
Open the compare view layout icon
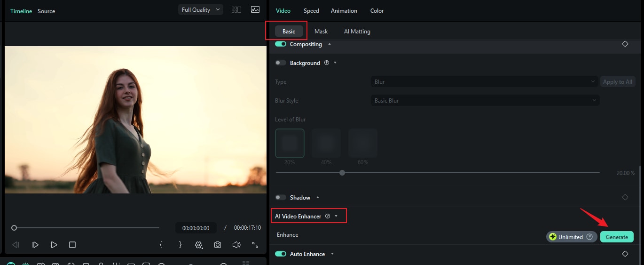pyautogui.click(x=236, y=10)
